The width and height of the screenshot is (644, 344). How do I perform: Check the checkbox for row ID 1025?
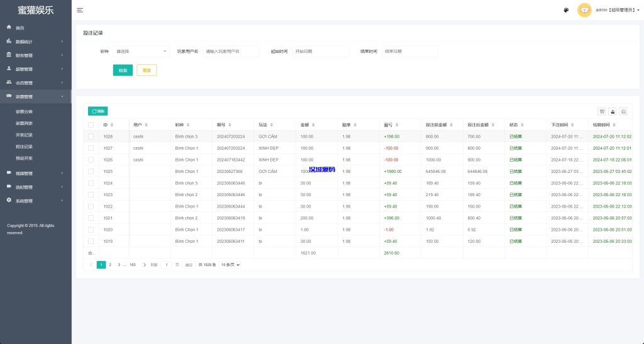click(x=91, y=171)
